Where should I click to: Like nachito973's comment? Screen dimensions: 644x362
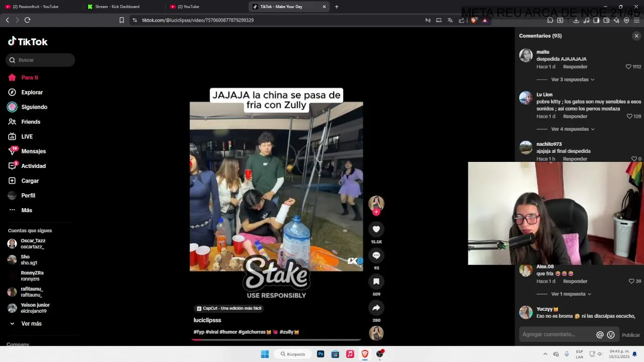tap(634, 158)
